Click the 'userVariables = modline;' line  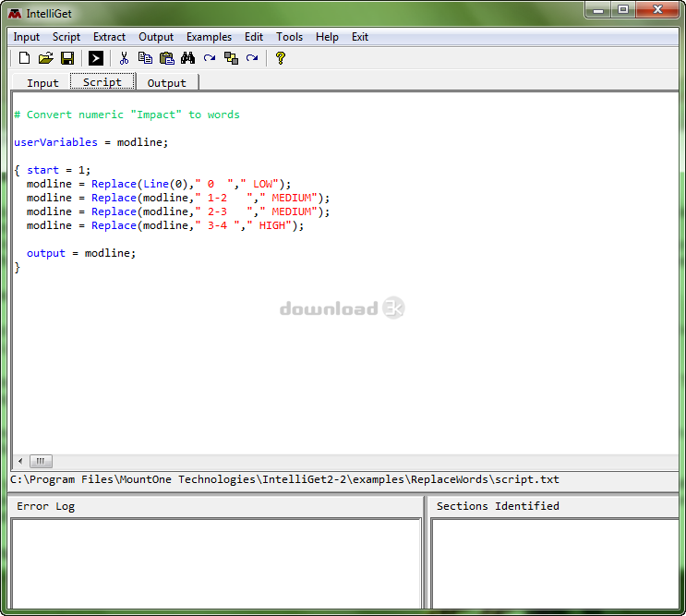pos(91,142)
